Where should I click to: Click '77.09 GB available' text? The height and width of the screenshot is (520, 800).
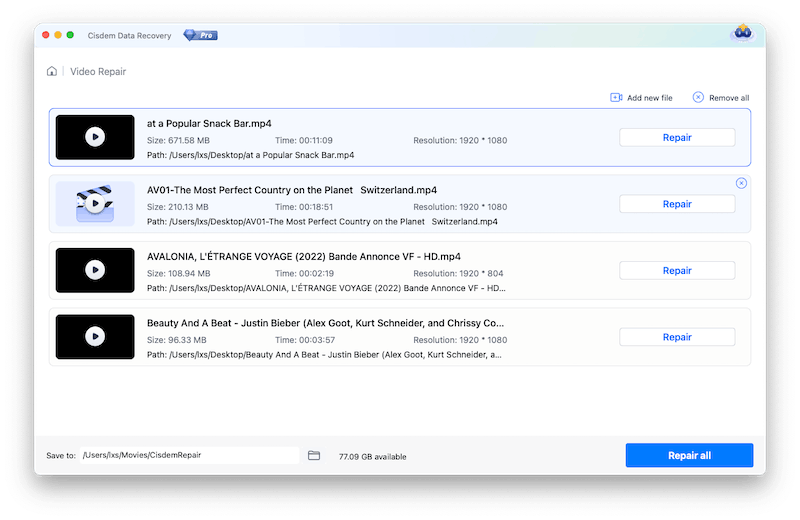[x=372, y=457]
